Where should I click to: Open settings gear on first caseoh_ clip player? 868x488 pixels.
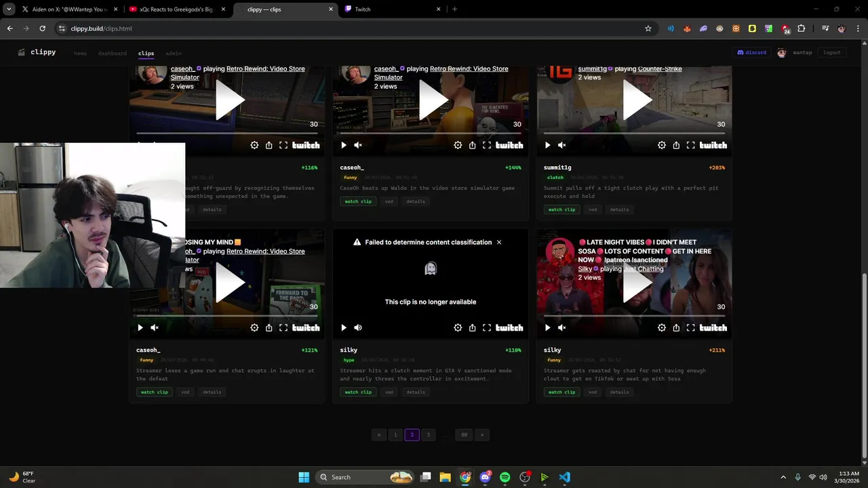254,145
